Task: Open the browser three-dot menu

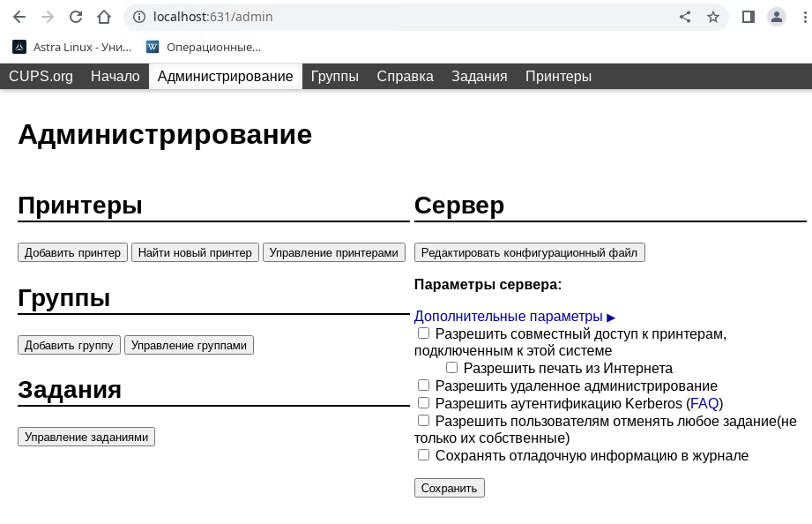Action: tap(805, 17)
